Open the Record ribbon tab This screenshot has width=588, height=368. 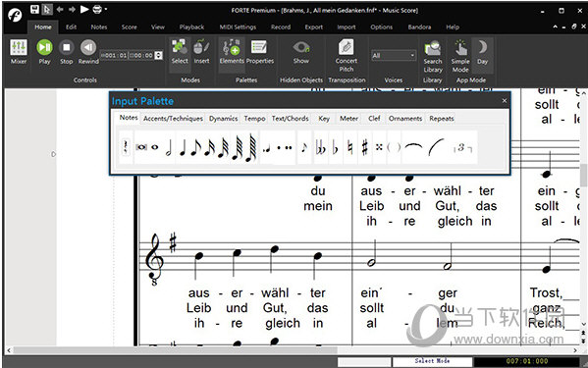coord(281,26)
